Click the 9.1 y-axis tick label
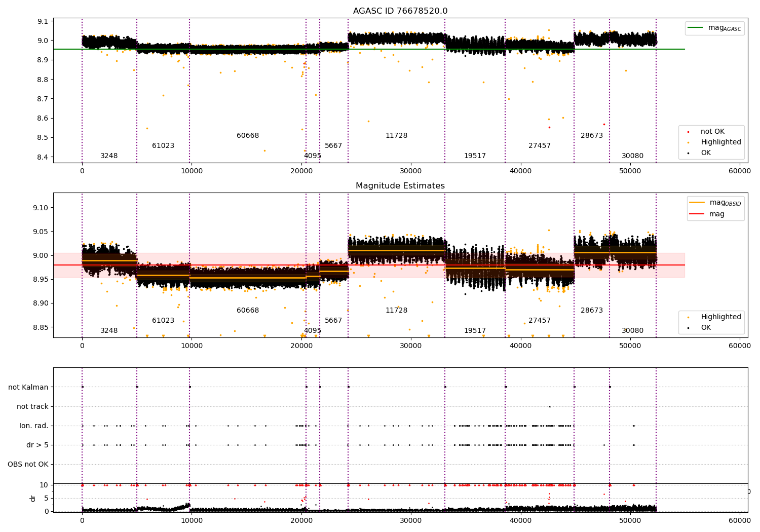The width and height of the screenshot is (760, 532). 43,21
